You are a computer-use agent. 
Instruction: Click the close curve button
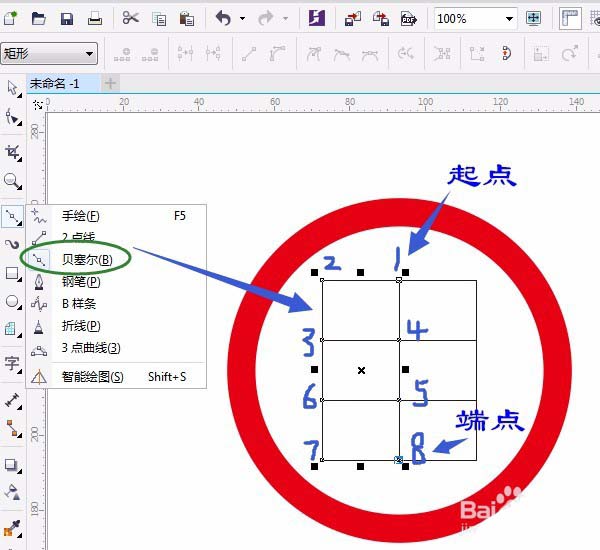click(x=506, y=54)
